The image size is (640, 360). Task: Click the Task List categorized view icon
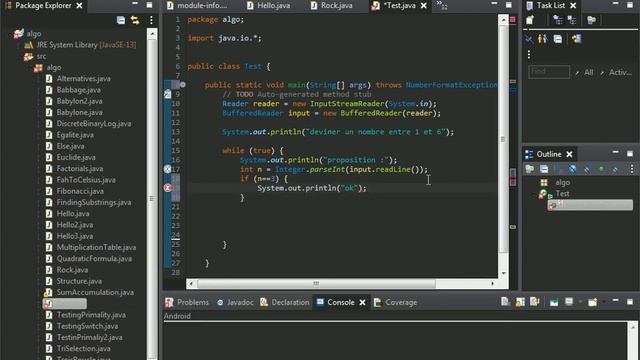[x=558, y=20]
